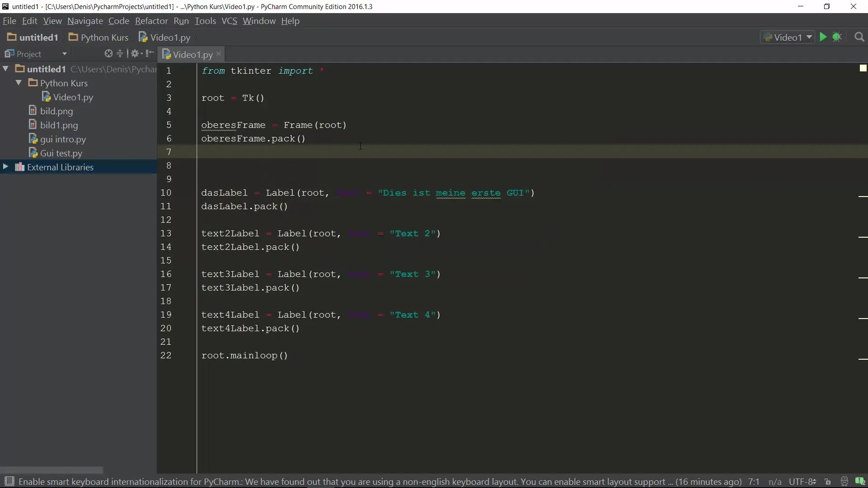Run the Video1 configuration with green play icon
The width and height of the screenshot is (868, 488).
click(x=823, y=37)
